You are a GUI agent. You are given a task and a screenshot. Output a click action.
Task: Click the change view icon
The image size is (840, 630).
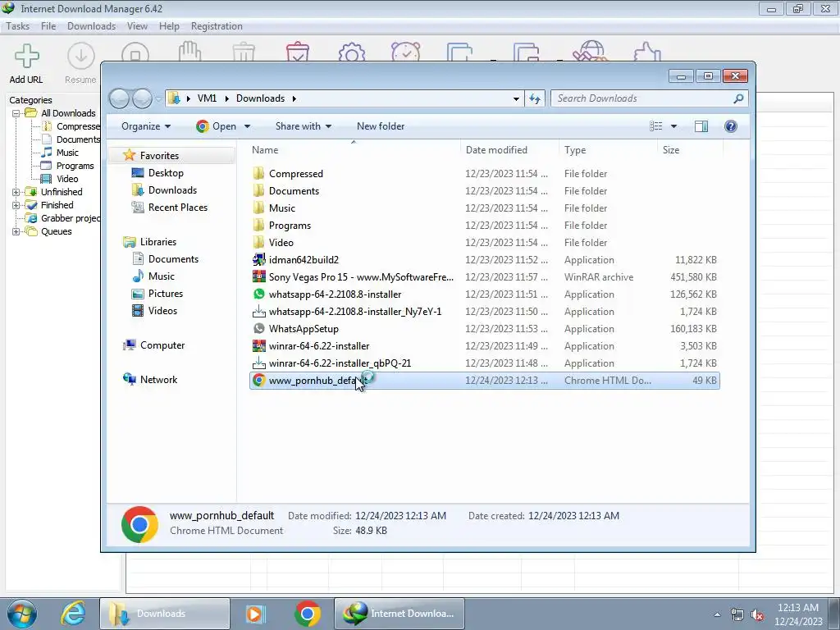point(655,126)
